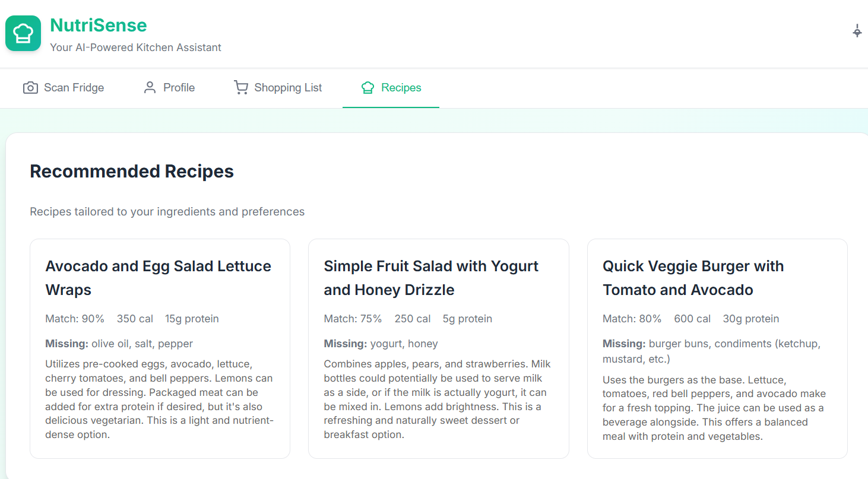Click the 600 cal label
The image size is (868, 479).
point(692,319)
